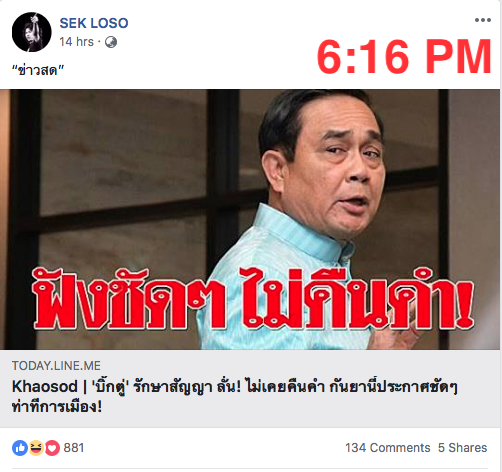Click the headline's second line ท่าทีการเมือง!

[57, 407]
